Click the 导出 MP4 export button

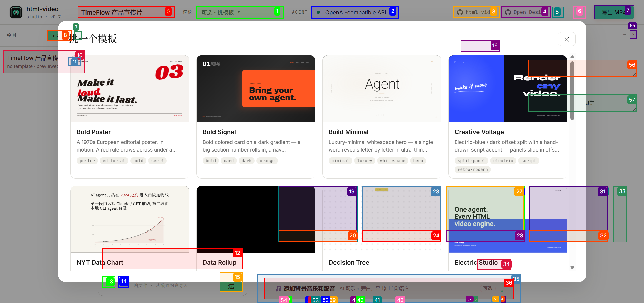tap(614, 12)
